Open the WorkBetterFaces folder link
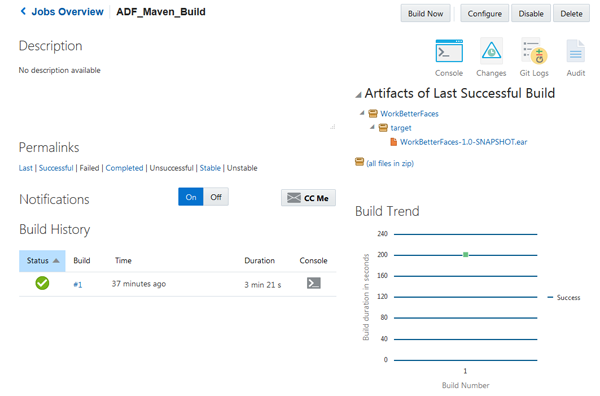The image size is (600, 396). (409, 114)
